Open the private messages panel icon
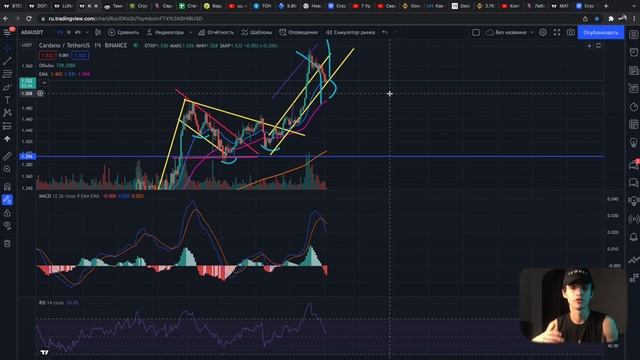This screenshot has height=360, width=640. [x=633, y=182]
